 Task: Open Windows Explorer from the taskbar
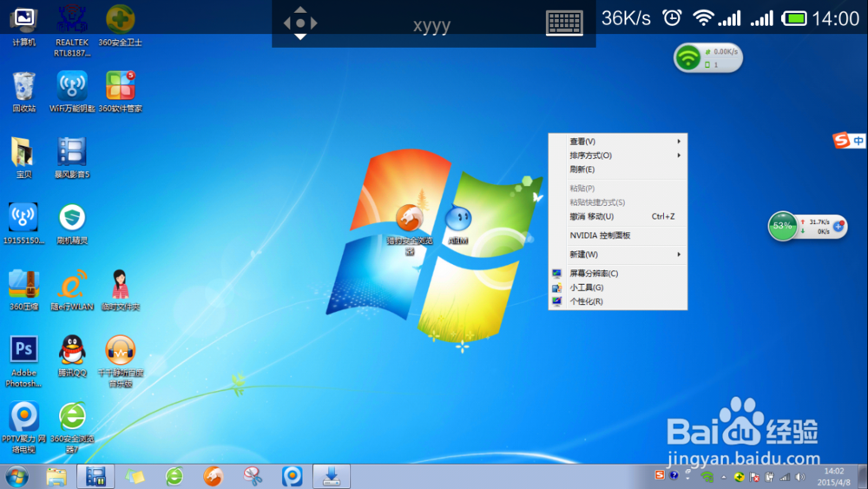click(x=56, y=476)
